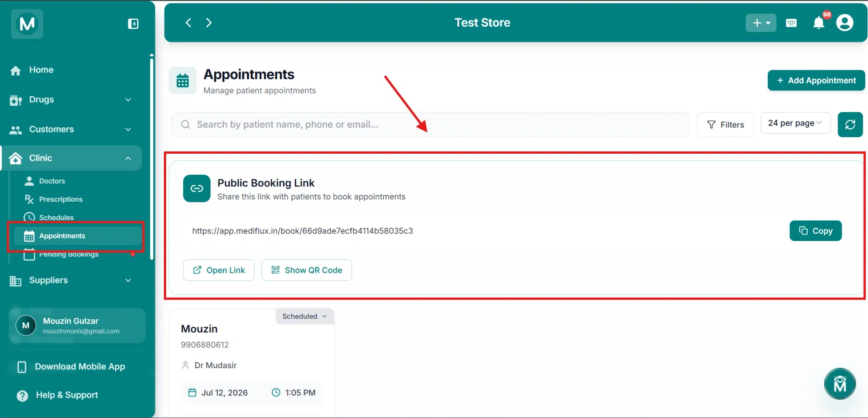Open the user profile avatar icon
868x418 pixels.
(845, 23)
